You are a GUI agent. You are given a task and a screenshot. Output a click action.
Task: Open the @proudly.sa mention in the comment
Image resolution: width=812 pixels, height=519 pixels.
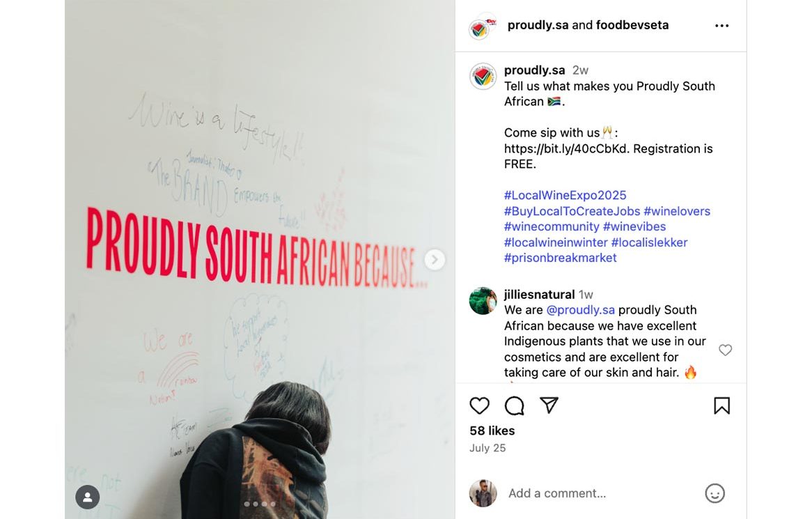[x=580, y=310]
